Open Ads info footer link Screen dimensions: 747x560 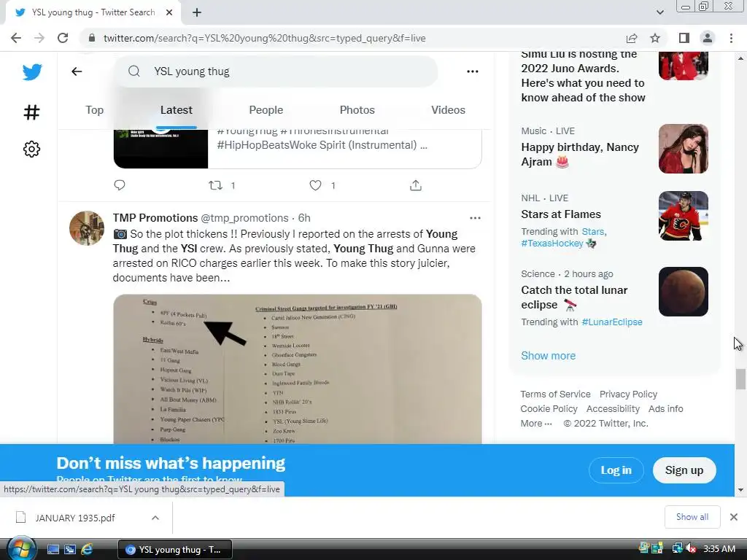665,408
